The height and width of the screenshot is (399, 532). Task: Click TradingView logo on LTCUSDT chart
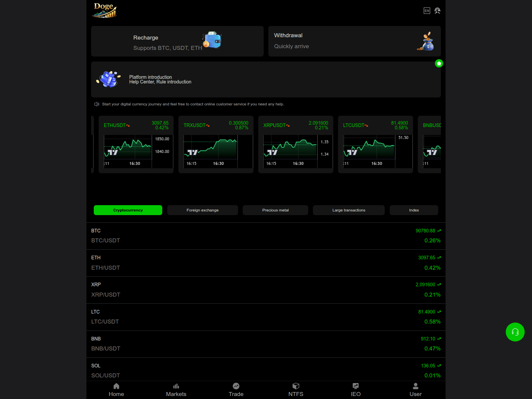pos(352,152)
